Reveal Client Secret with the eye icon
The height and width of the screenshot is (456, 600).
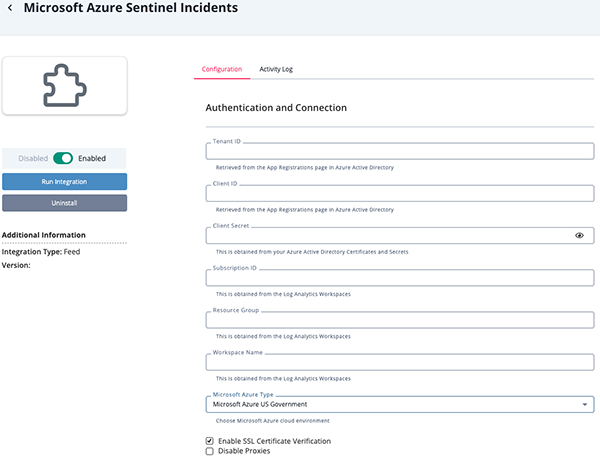pyautogui.click(x=579, y=236)
